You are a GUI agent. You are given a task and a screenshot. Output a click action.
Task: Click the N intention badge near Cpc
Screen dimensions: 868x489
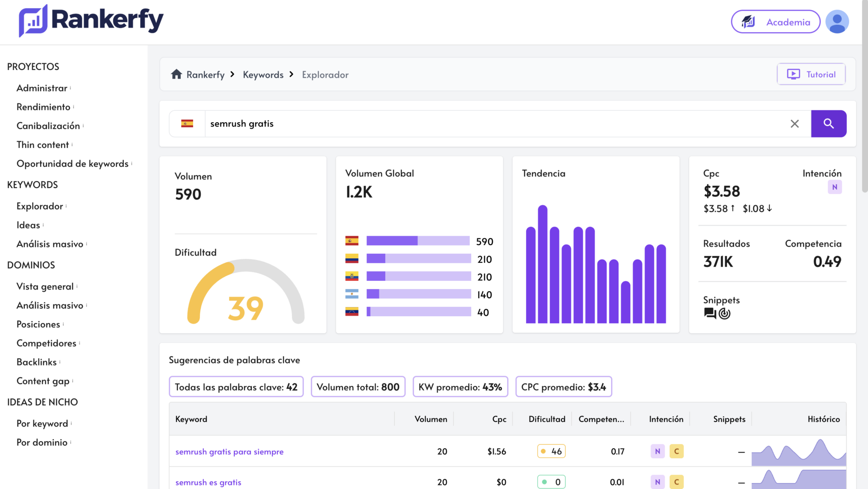click(x=835, y=187)
